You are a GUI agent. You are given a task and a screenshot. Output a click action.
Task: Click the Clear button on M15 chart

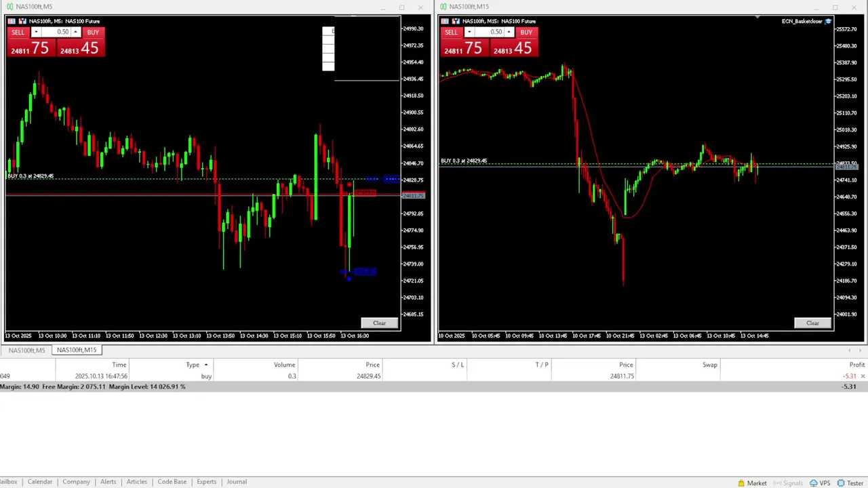pos(812,323)
